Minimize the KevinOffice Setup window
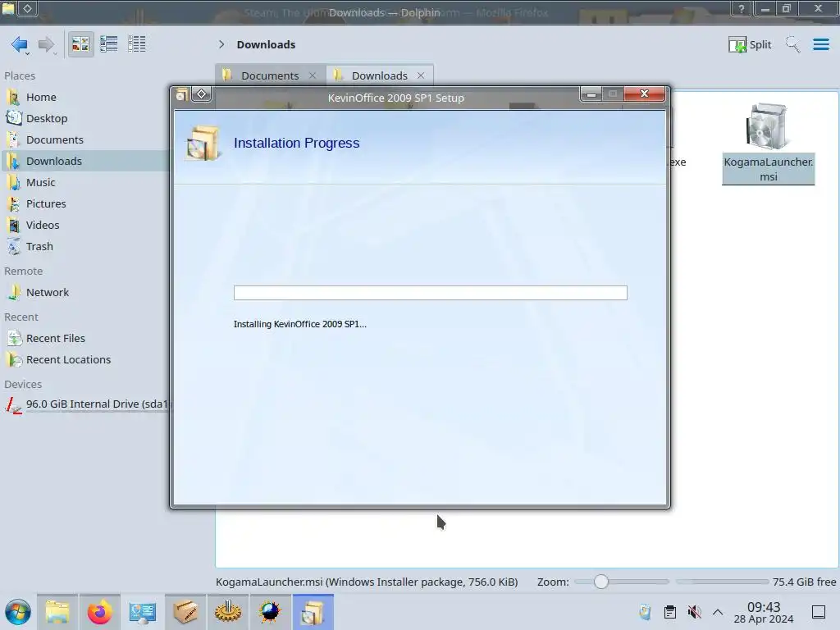This screenshot has width=840, height=630. (591, 94)
